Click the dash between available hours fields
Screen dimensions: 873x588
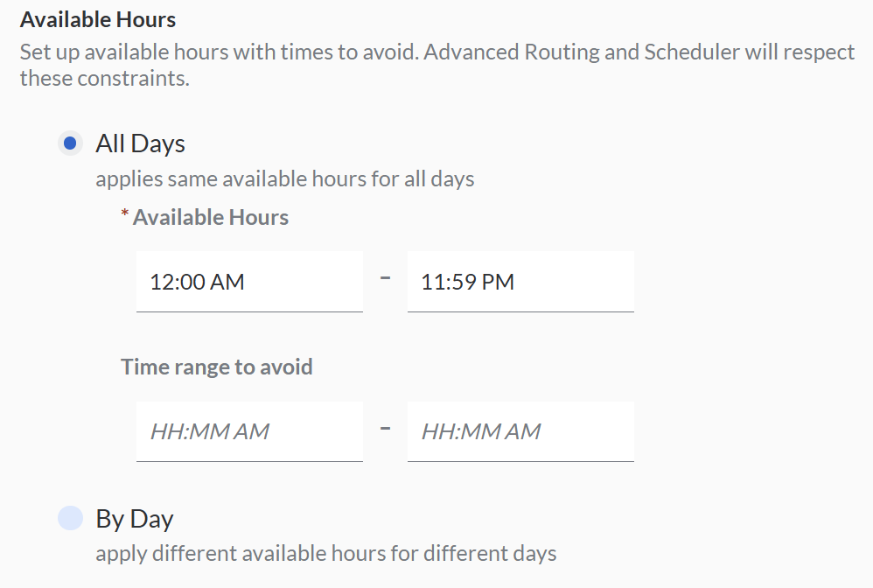[385, 280]
